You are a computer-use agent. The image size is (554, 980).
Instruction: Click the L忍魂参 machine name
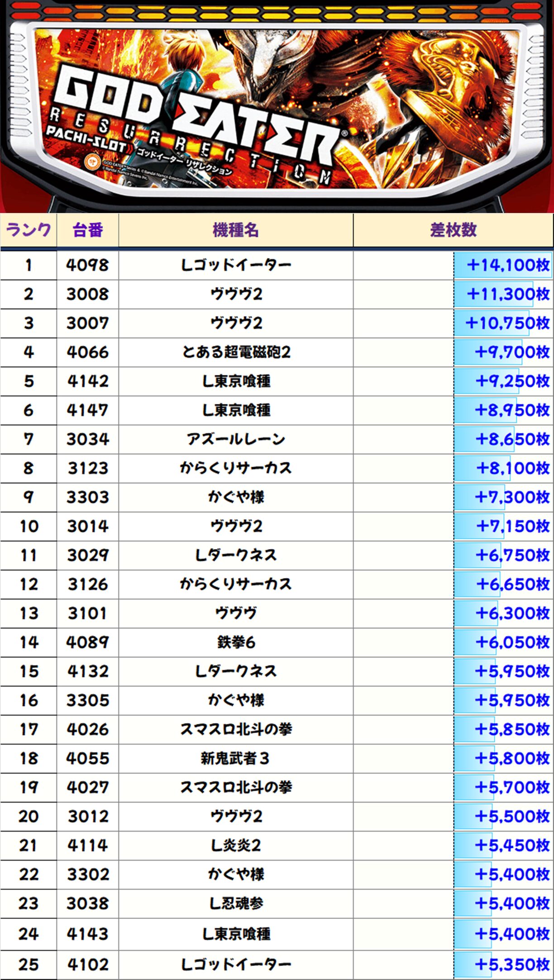pyautogui.click(x=235, y=904)
